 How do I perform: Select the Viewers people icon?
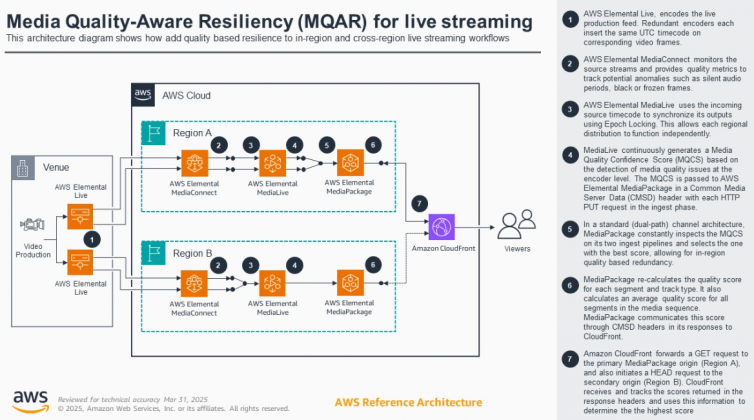click(518, 222)
